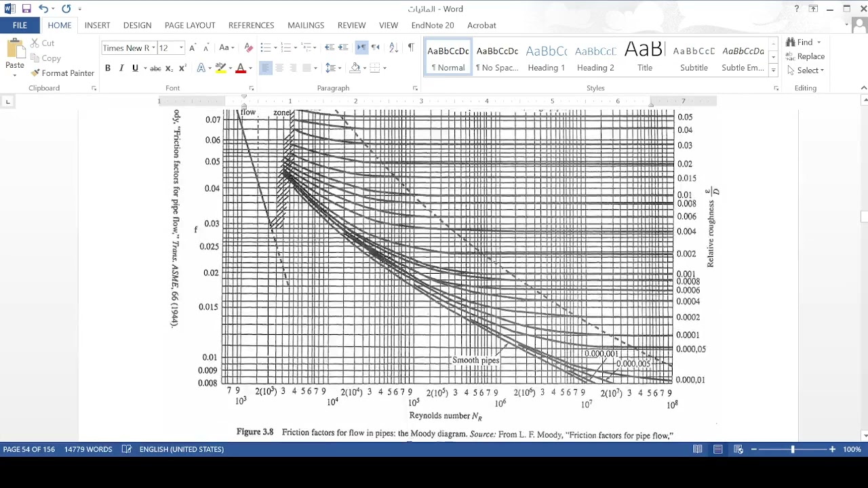Toggle underline formatting
Image resolution: width=868 pixels, height=488 pixels.
coord(135,68)
